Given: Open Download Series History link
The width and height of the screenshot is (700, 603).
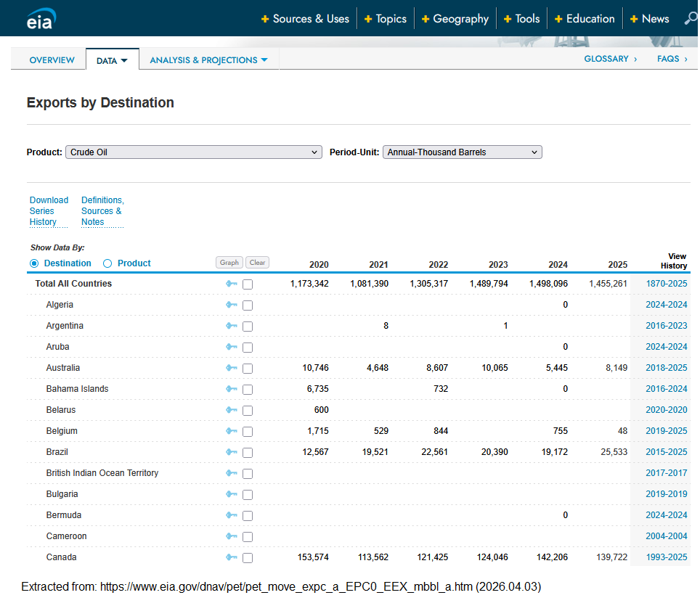Looking at the screenshot, I should (49, 211).
